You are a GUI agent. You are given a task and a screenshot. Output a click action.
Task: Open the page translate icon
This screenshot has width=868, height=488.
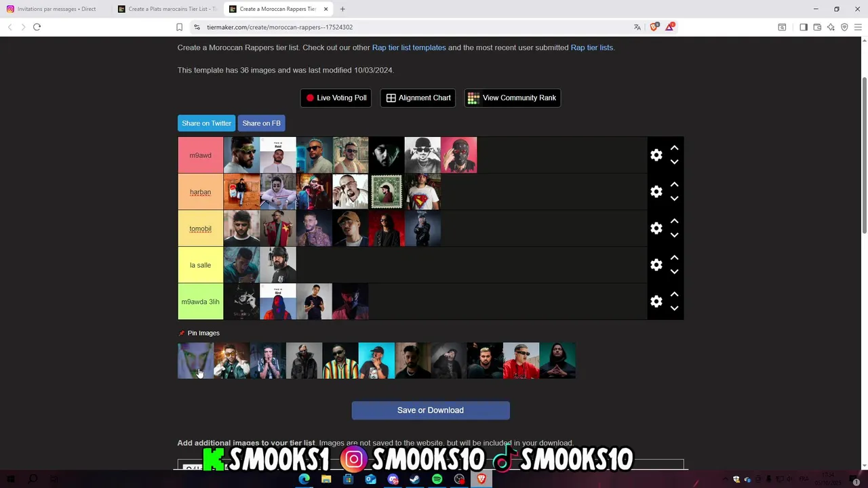coord(637,27)
